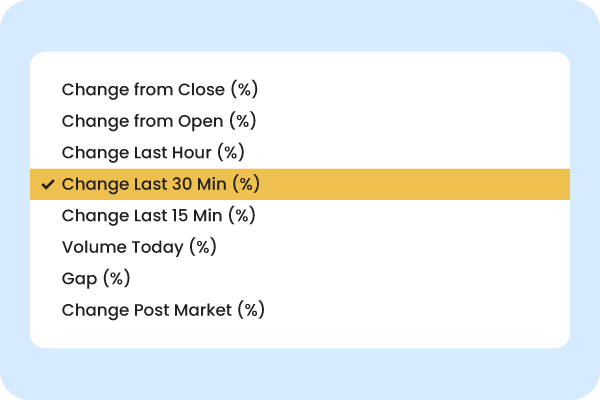
Task: Set the metric to Change from Open
Action: [x=159, y=121]
